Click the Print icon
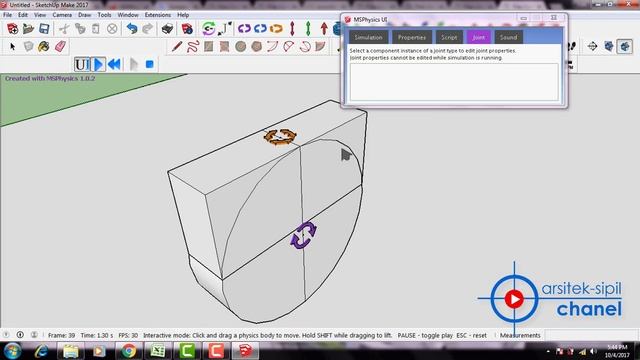640x360 pixels. pyautogui.click(x=167, y=29)
